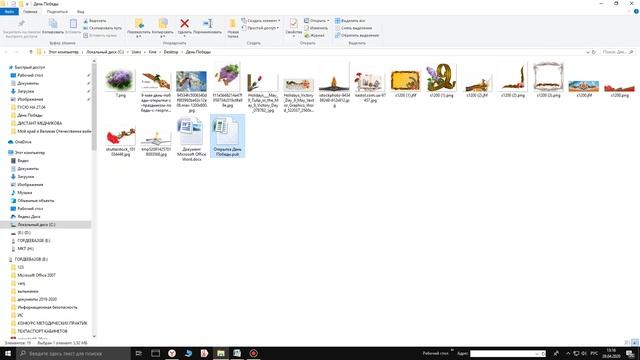Click Users in the address breadcrumb

[x=136, y=52]
